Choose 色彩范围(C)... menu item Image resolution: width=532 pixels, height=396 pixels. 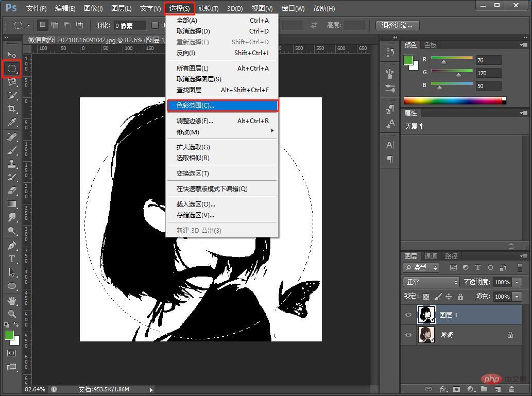(222, 106)
